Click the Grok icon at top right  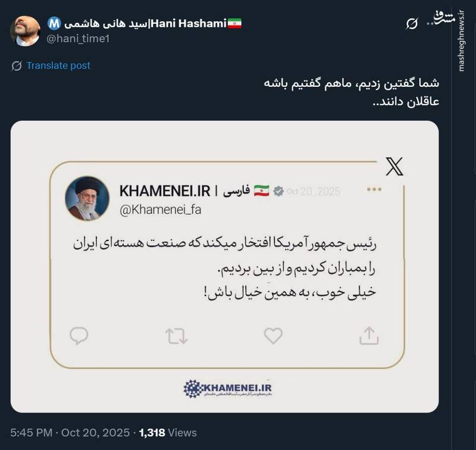tap(411, 24)
